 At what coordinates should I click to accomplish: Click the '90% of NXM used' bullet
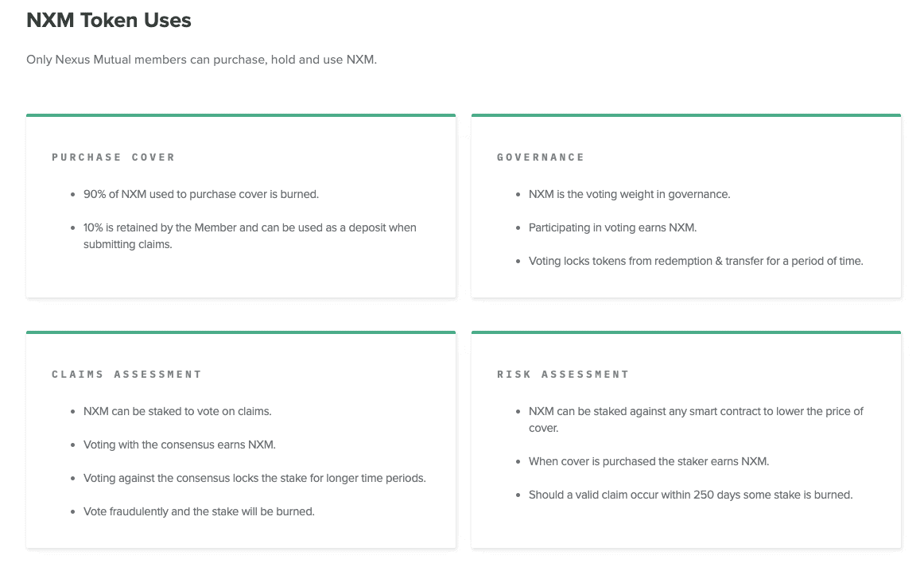(x=201, y=195)
